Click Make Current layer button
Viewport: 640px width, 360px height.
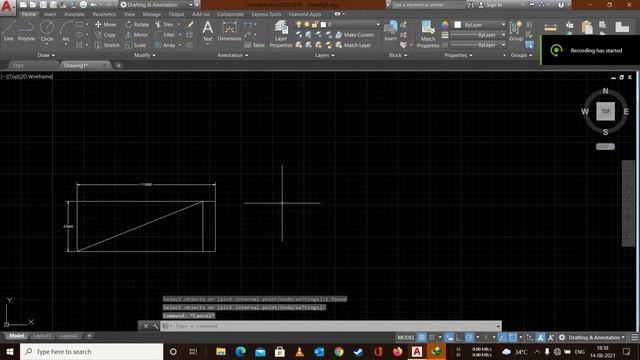pyautogui.click(x=354, y=35)
